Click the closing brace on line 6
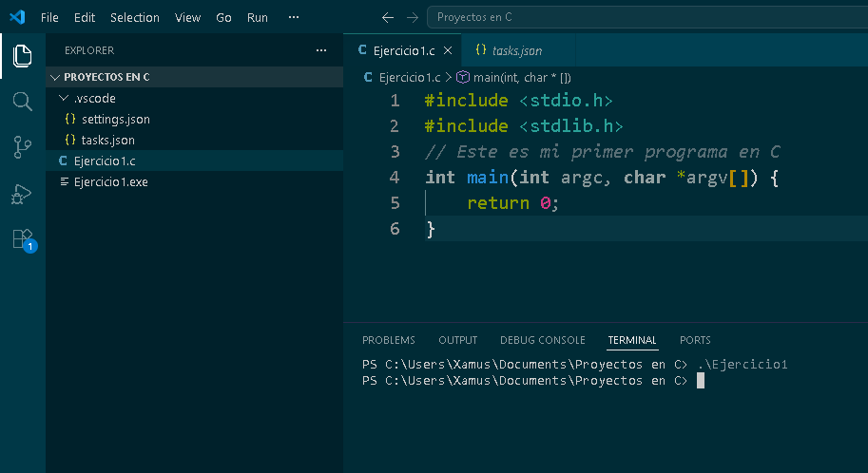This screenshot has height=473, width=868. coord(431,229)
